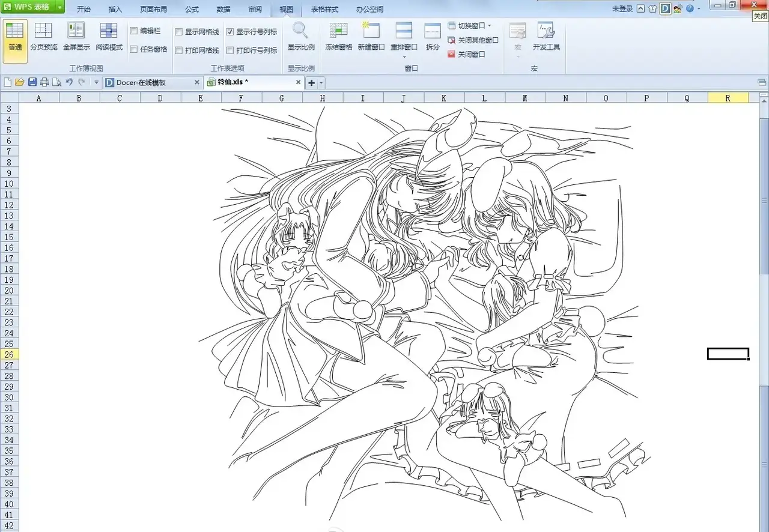Click the 未登录 login link

pyautogui.click(x=622, y=9)
